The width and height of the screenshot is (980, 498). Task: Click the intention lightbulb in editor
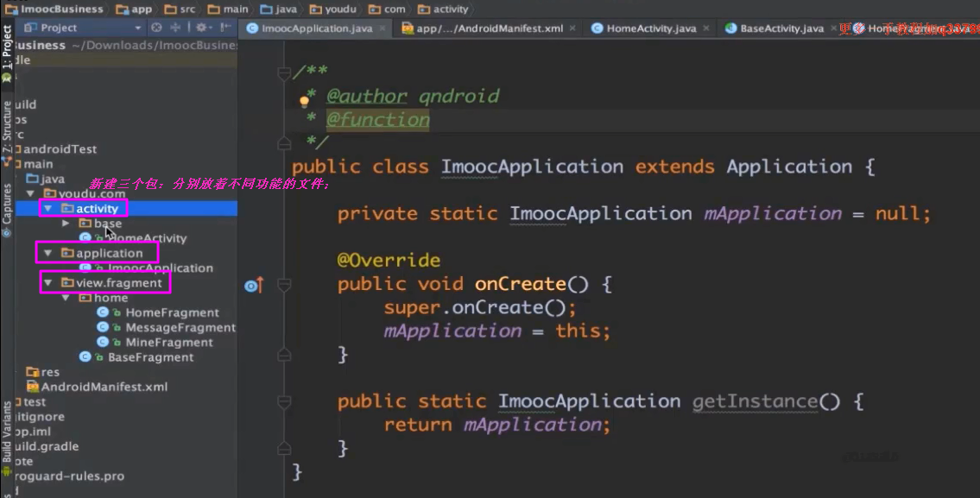[305, 101]
